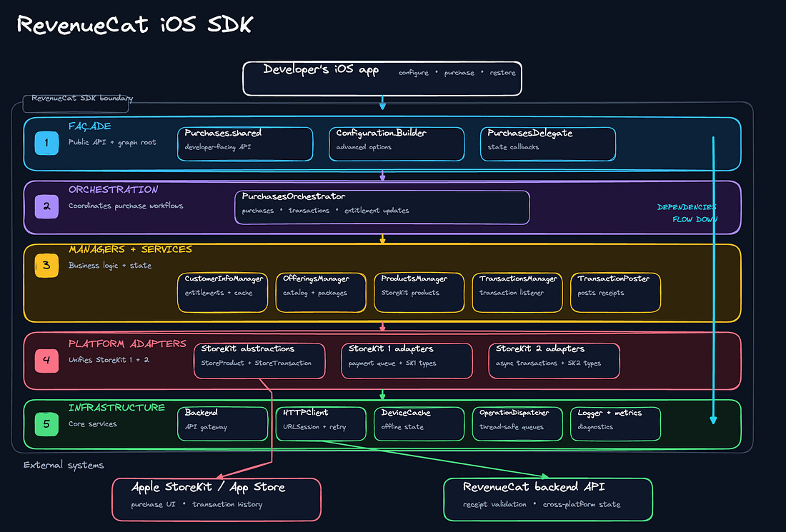Click the RevenueCat backend API box
The width and height of the screenshot is (786, 532).
click(548, 499)
